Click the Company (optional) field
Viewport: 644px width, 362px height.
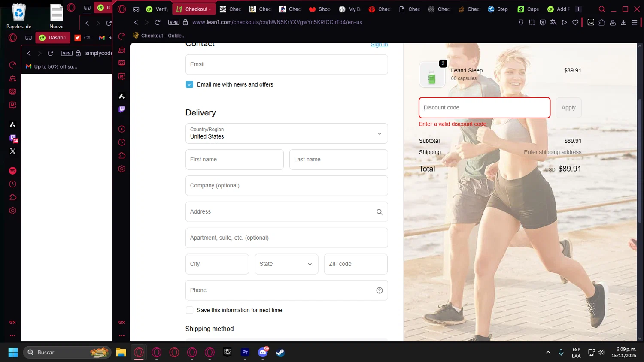pyautogui.click(x=287, y=186)
